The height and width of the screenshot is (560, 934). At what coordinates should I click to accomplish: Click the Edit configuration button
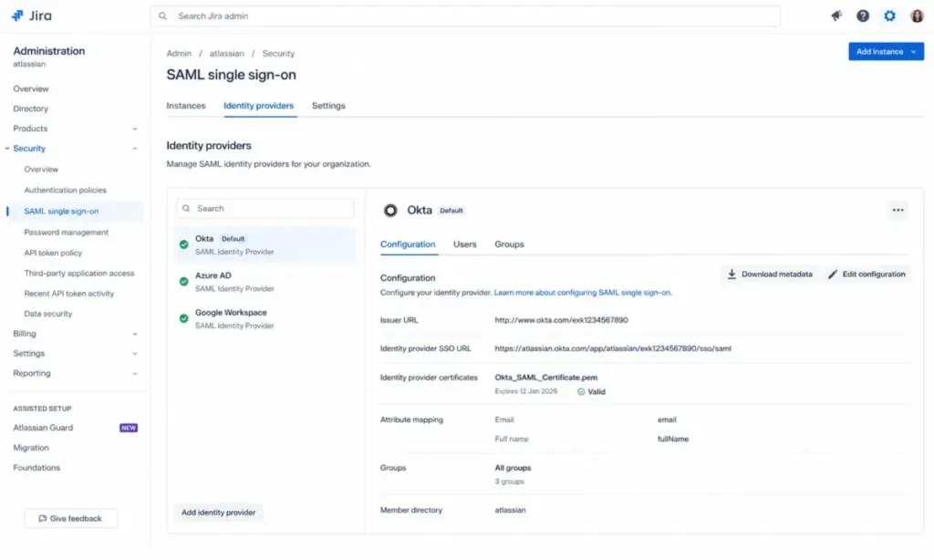tap(867, 274)
